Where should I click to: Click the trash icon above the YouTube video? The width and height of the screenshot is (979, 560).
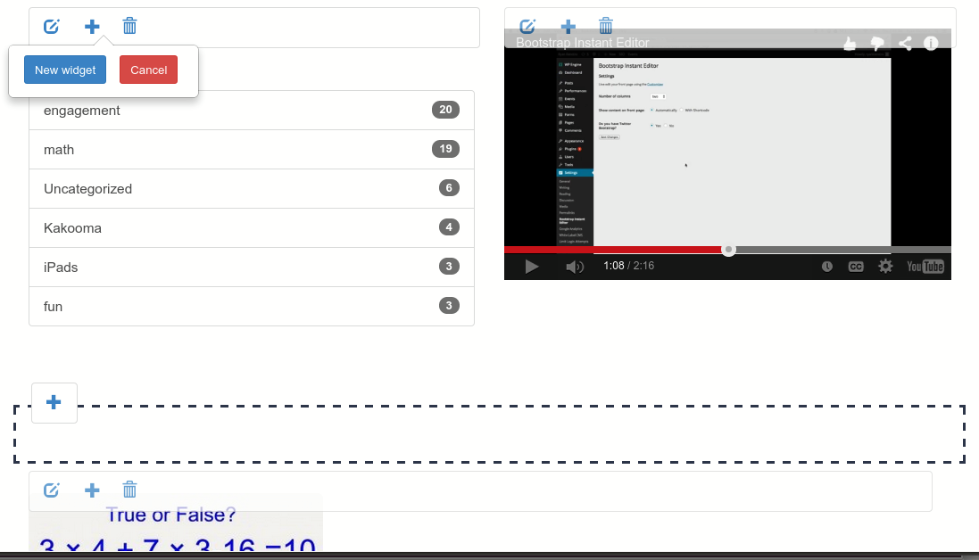[606, 26]
